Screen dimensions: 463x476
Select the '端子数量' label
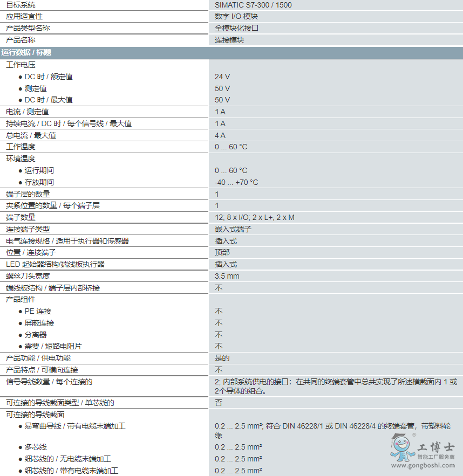[x=21, y=217]
